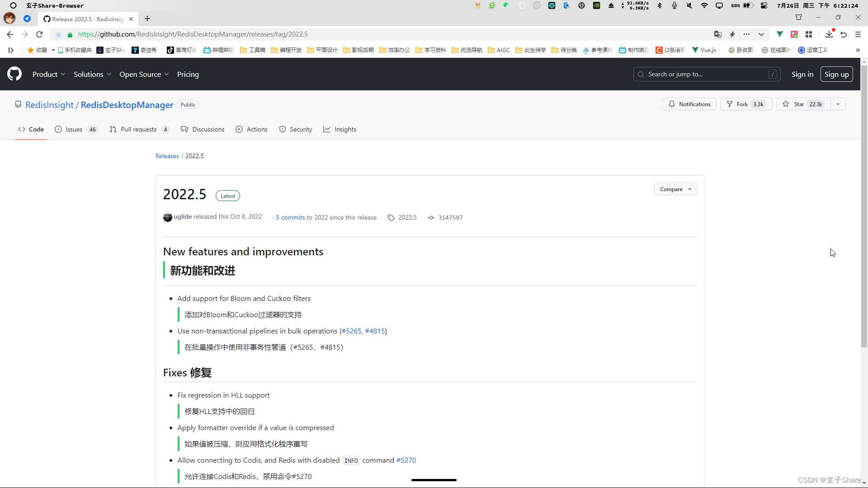Open the Releases breadcrumb link
The width and height of the screenshot is (868, 488).
click(x=167, y=156)
